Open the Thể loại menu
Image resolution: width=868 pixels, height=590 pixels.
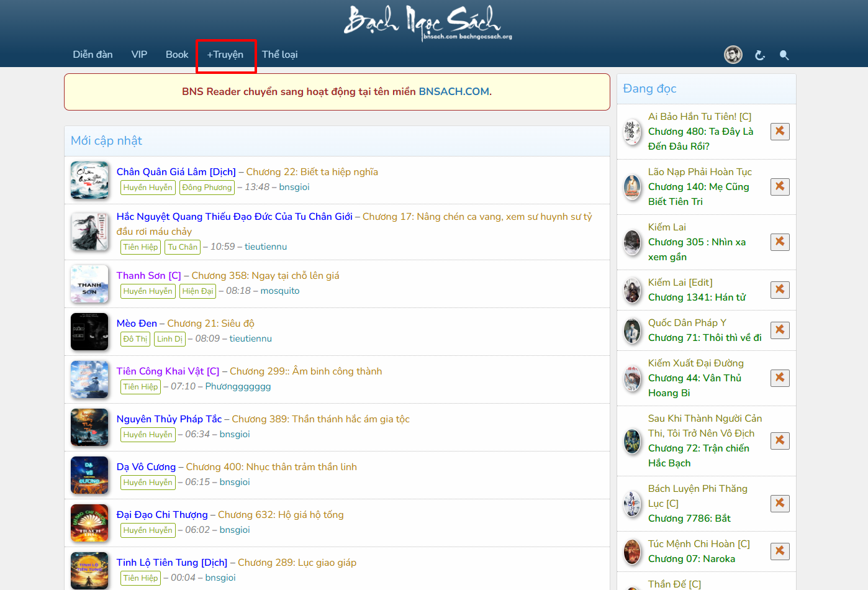[x=279, y=55]
